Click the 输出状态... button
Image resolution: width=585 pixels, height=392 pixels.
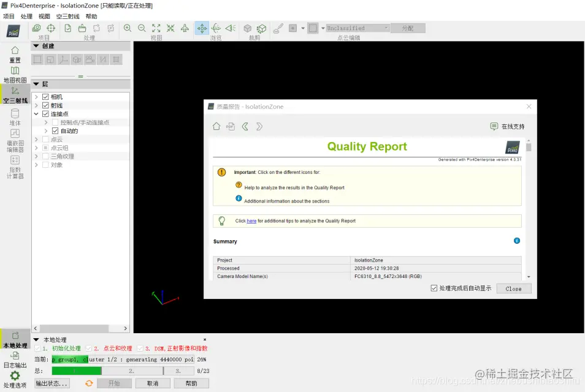pyautogui.click(x=52, y=383)
